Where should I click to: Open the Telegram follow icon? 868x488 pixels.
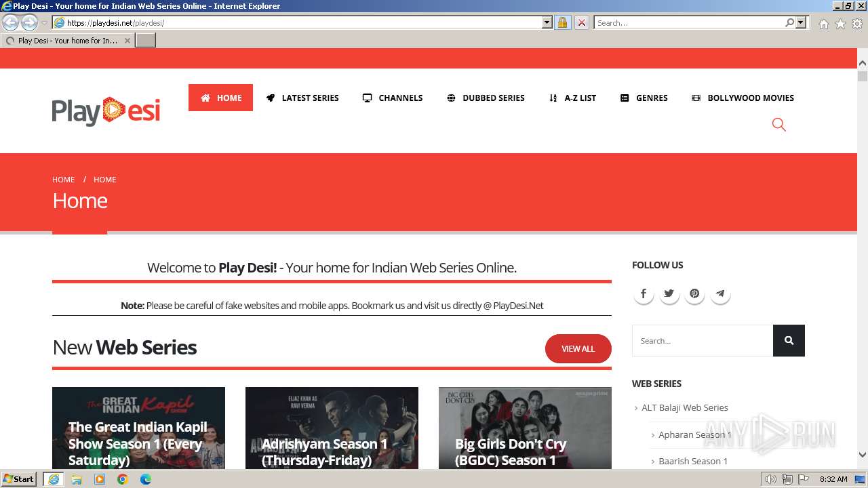click(x=720, y=293)
